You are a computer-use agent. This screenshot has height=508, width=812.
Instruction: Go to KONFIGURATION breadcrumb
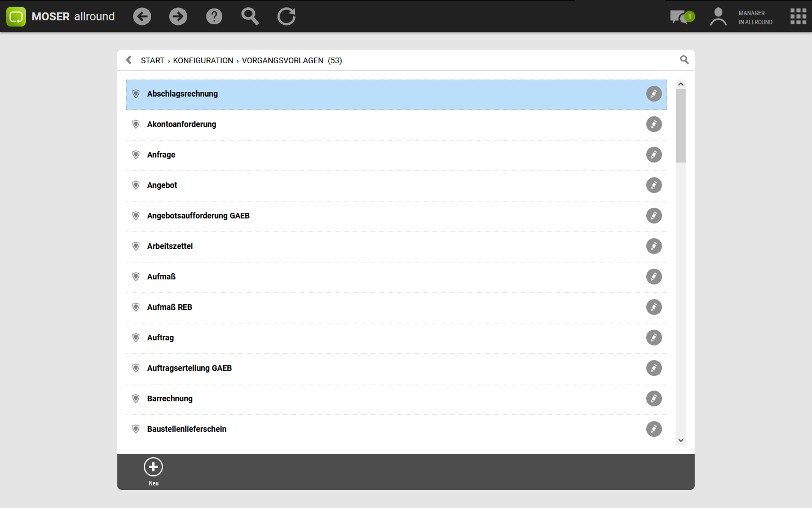coord(203,60)
